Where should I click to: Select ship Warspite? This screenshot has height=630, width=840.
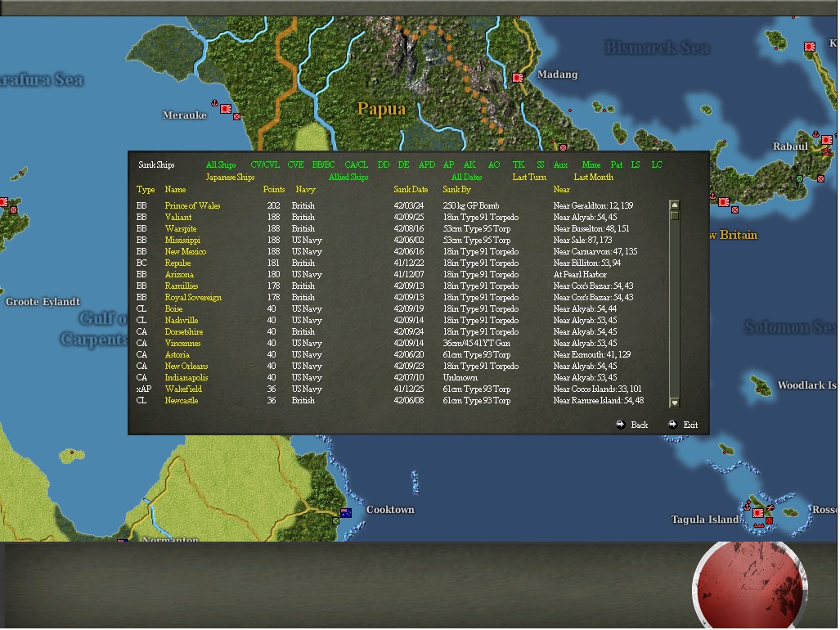[x=181, y=228]
